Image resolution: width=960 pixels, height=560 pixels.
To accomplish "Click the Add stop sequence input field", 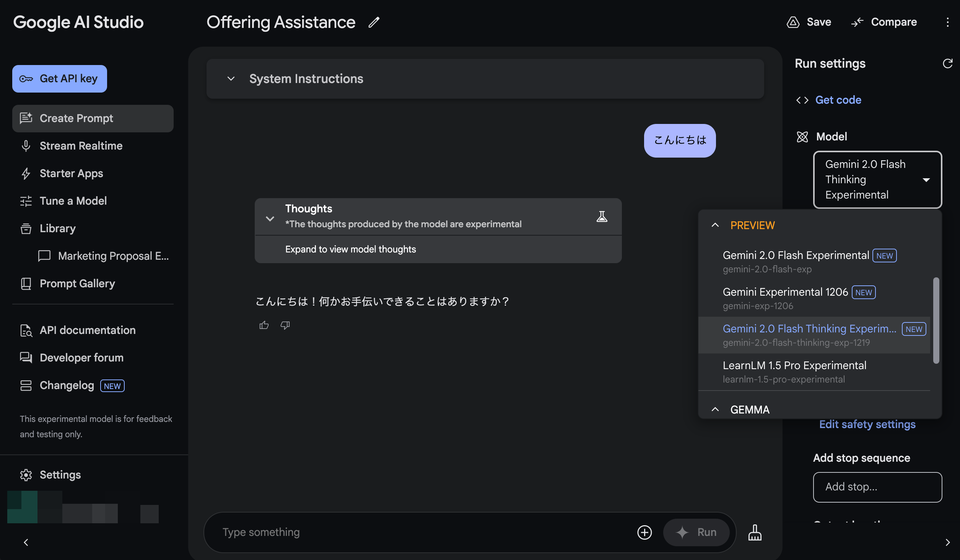I will point(877,487).
